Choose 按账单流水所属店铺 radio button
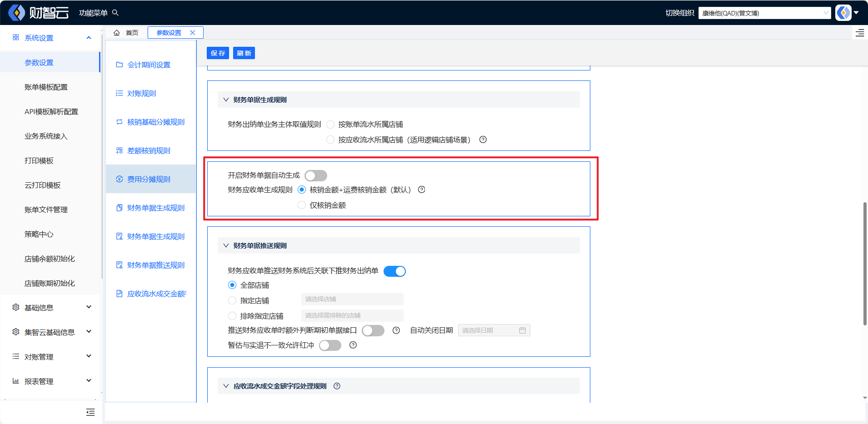The image size is (868, 424). [330, 125]
